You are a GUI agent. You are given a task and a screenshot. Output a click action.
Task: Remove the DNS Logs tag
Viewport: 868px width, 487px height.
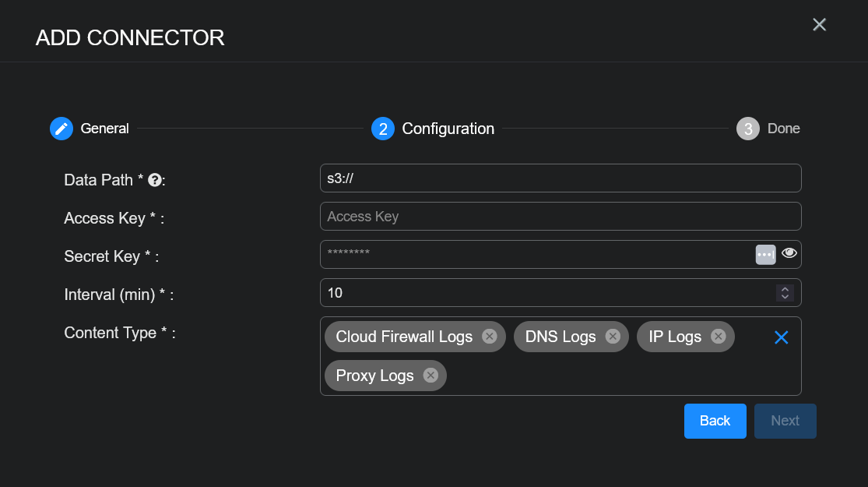click(613, 336)
